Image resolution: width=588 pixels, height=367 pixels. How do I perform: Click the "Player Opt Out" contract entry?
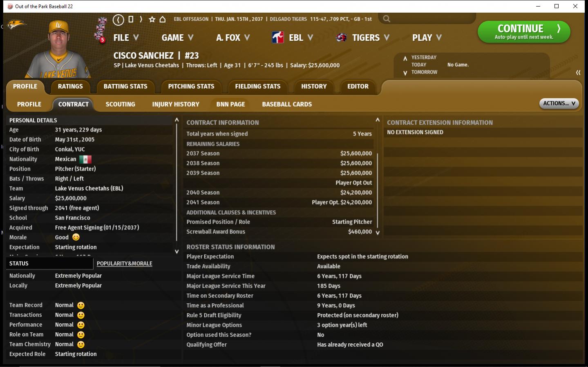pyautogui.click(x=354, y=183)
